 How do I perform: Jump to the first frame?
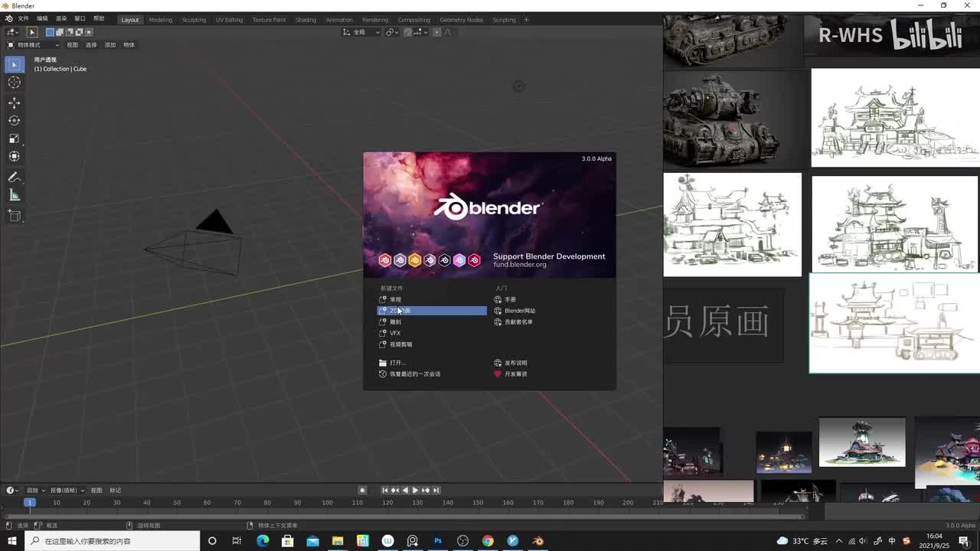[x=385, y=490]
